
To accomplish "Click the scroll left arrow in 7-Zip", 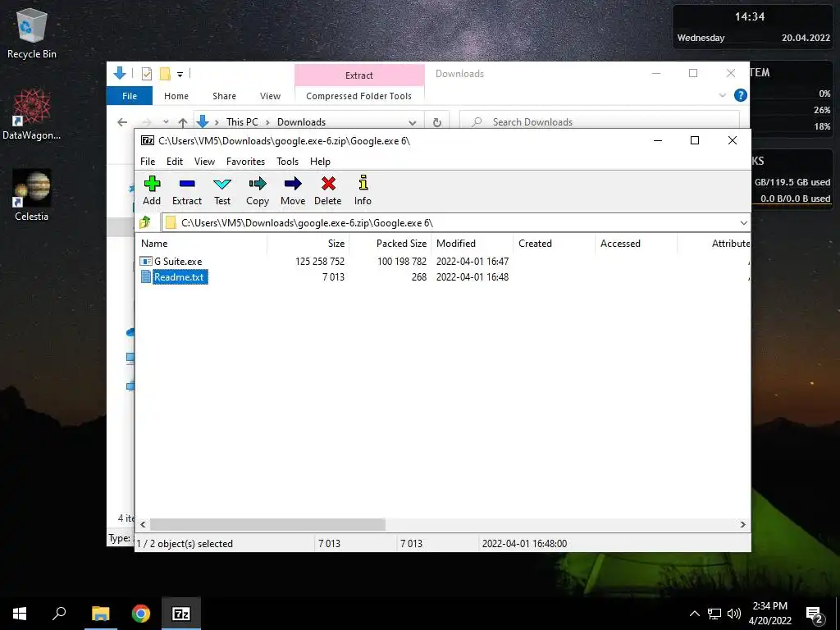I will tap(143, 524).
